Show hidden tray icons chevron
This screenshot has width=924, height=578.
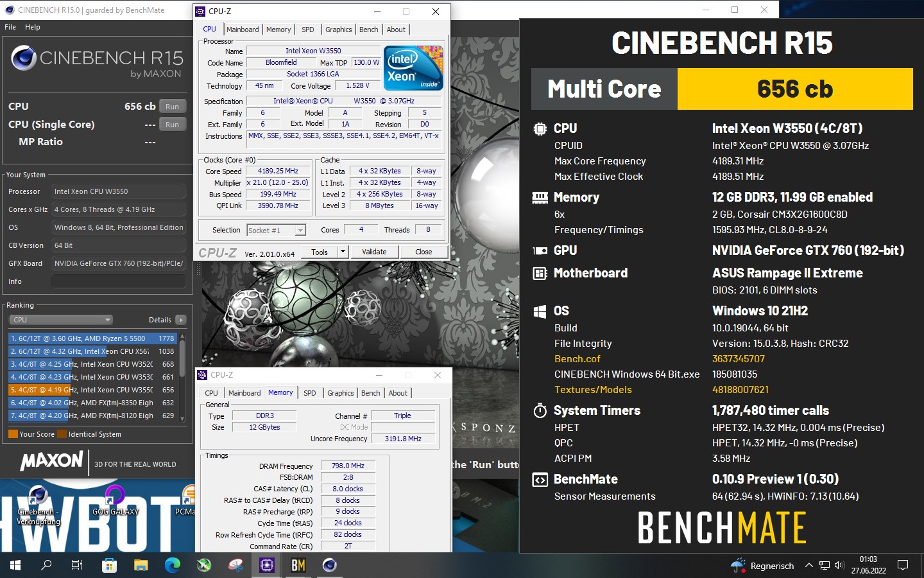(x=809, y=566)
